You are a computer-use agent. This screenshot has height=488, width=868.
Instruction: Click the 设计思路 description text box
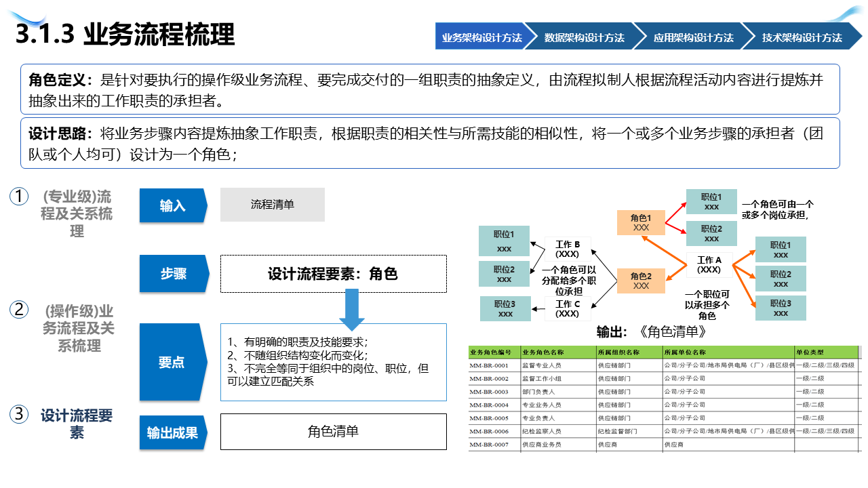(431, 143)
